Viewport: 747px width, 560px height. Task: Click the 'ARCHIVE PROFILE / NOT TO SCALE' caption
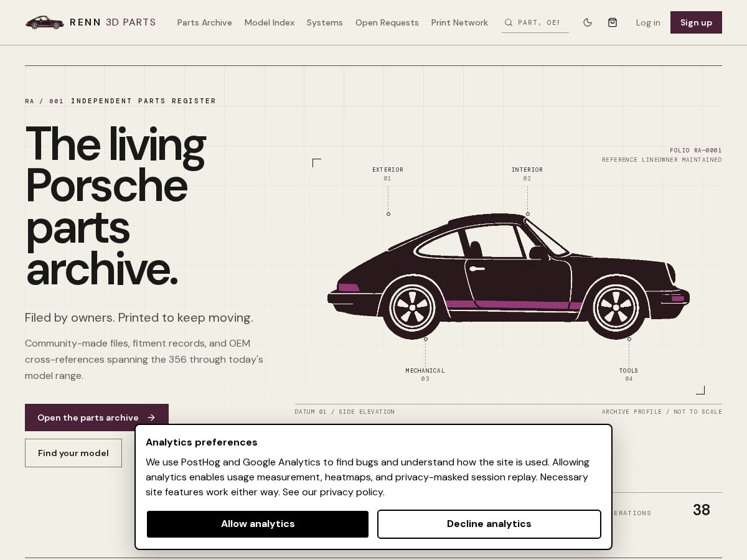point(662,412)
